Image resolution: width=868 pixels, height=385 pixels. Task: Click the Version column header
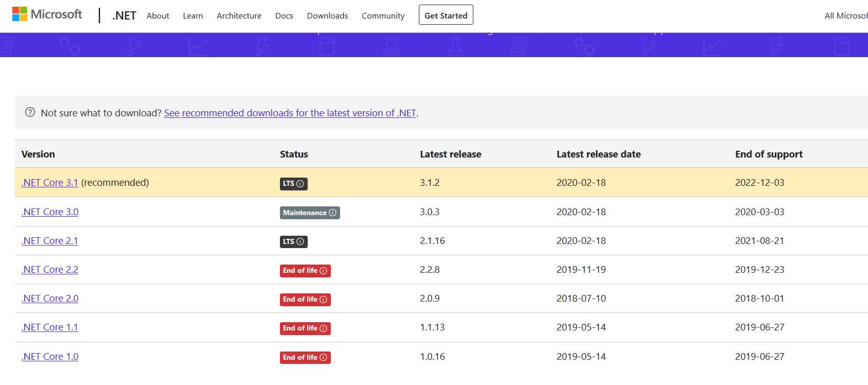click(x=38, y=154)
